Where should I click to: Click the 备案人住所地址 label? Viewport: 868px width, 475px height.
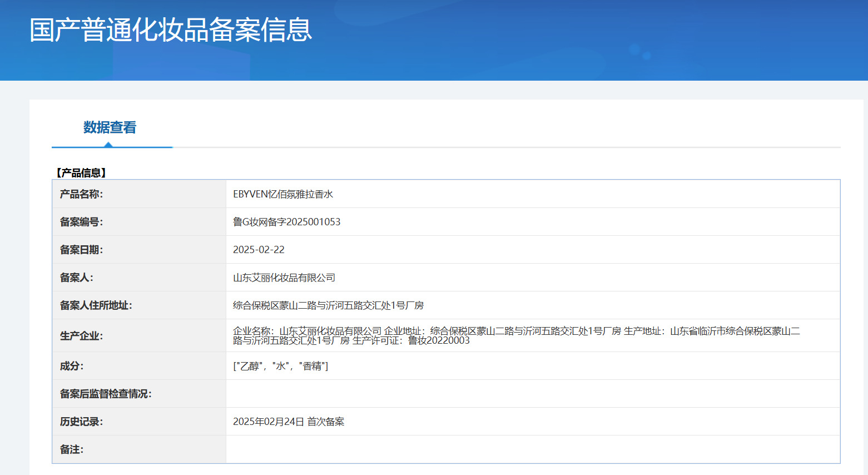(x=96, y=305)
